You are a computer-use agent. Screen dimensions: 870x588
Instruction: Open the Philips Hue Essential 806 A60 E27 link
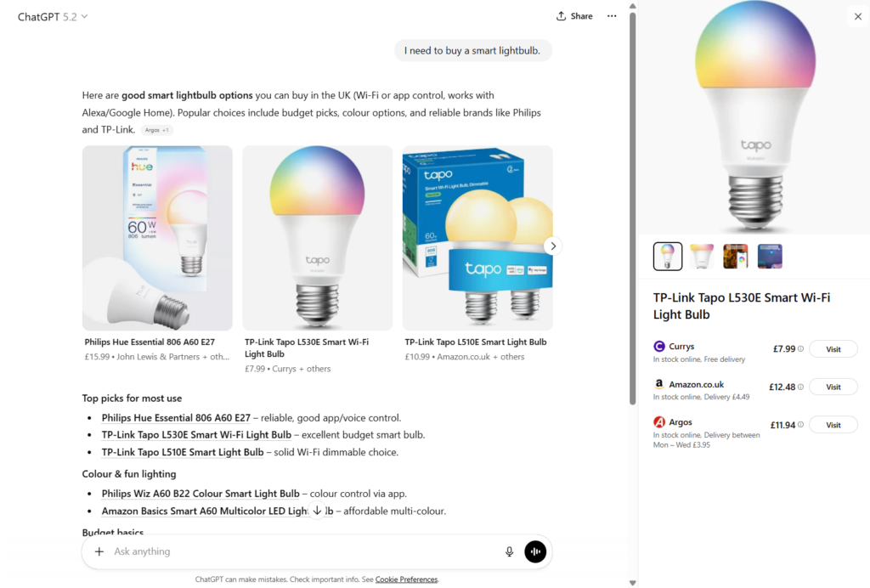pos(176,417)
